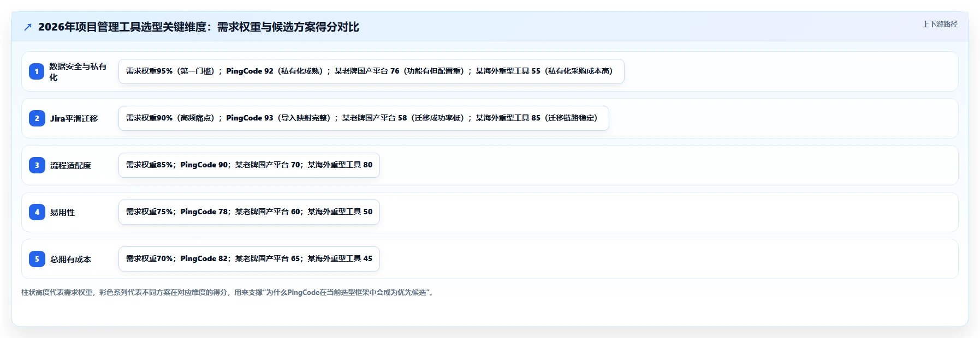Open the detail box starting 需求权重90%（高频痛点）
The width and height of the screenshot is (980, 338).
(x=364, y=118)
